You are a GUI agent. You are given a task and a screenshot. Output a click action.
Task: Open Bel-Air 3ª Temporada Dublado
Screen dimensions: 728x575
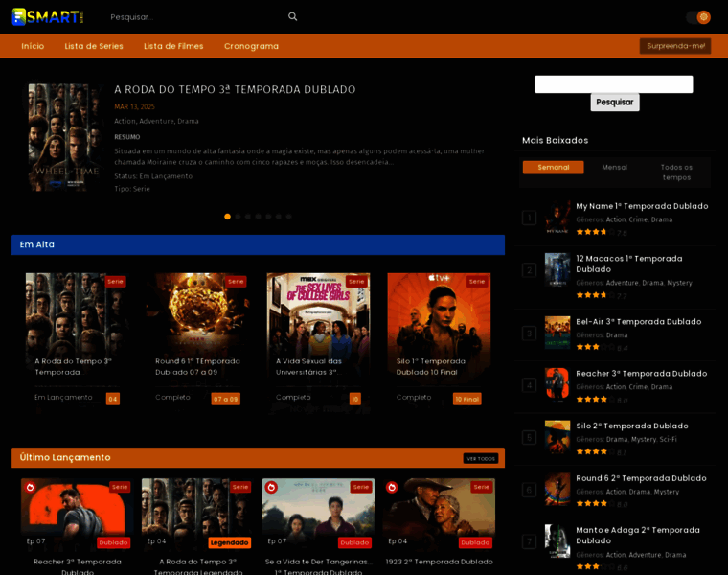[x=638, y=321]
